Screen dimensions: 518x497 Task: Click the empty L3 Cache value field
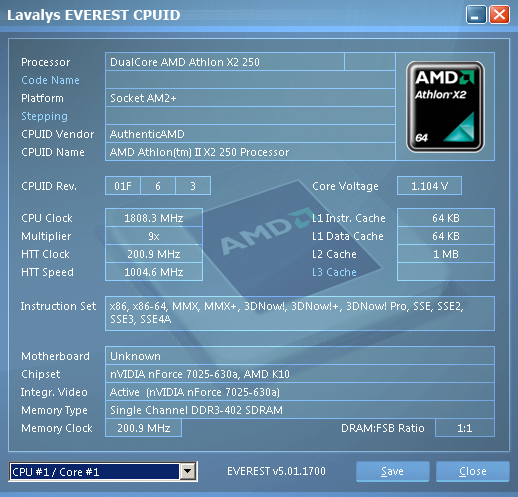pos(446,272)
